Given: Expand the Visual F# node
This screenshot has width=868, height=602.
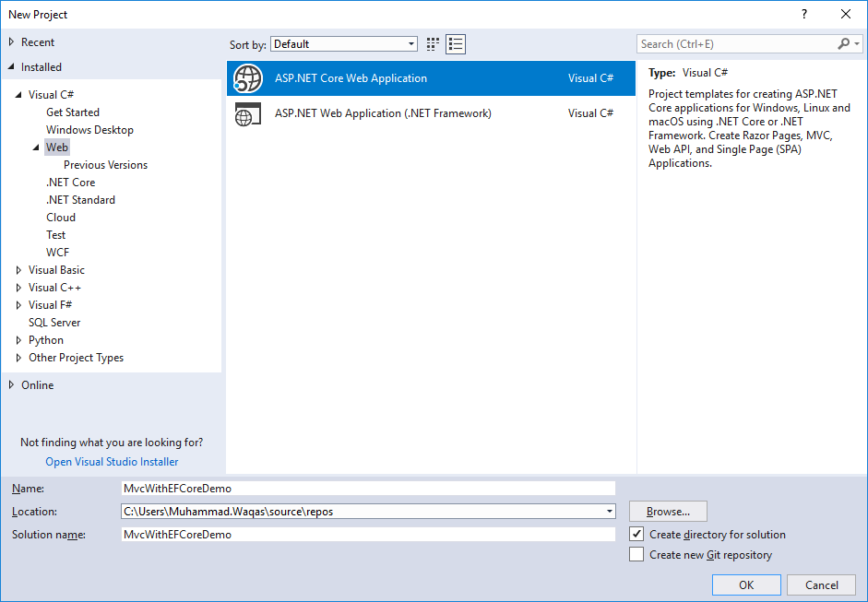Looking at the screenshot, I should tap(18, 305).
